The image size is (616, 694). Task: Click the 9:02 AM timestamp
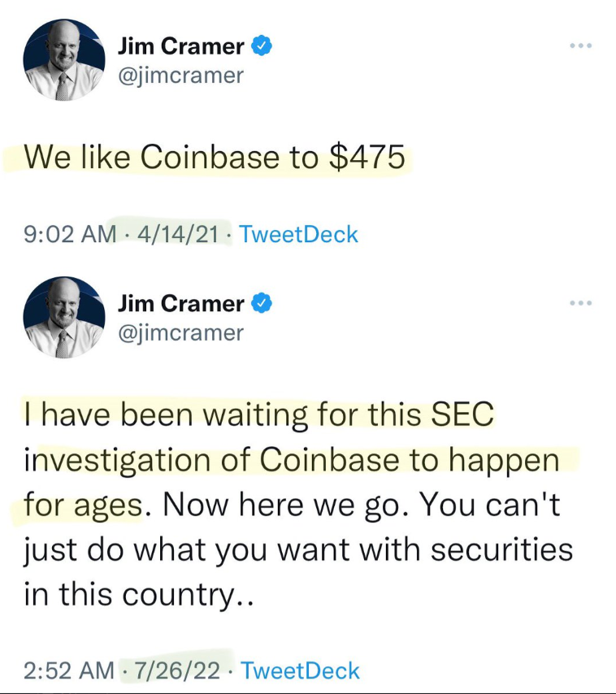point(70,234)
